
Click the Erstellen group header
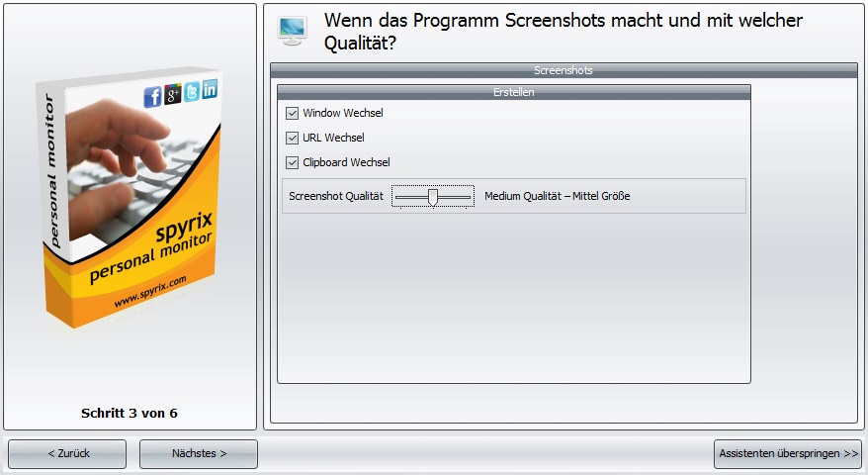(514, 92)
